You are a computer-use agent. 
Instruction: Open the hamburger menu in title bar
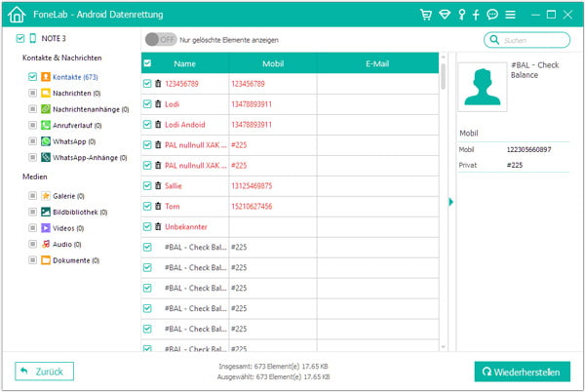pos(511,15)
